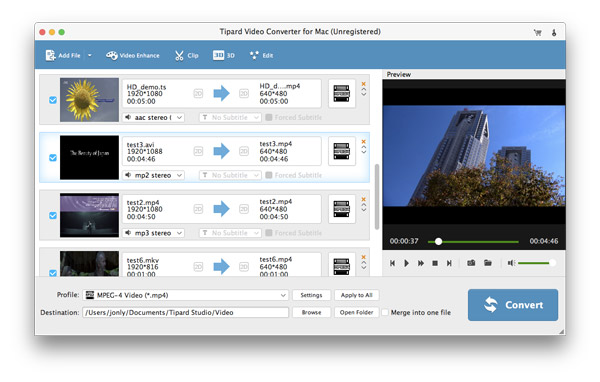The height and width of the screenshot is (382, 600).
Task: Click blue convert arrow in test2.mp4 row
Action: point(221,209)
